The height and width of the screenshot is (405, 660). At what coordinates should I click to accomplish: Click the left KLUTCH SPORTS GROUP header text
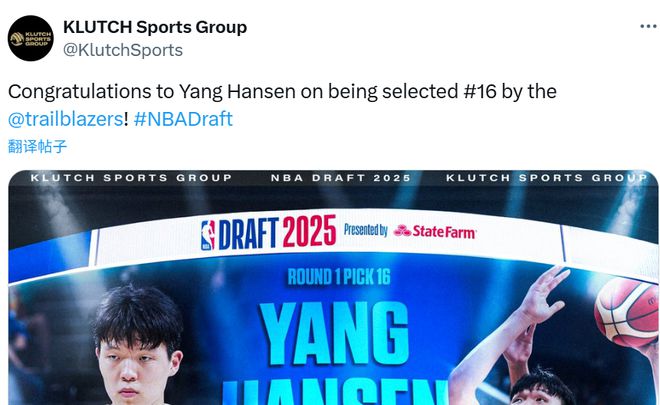pos(131,178)
